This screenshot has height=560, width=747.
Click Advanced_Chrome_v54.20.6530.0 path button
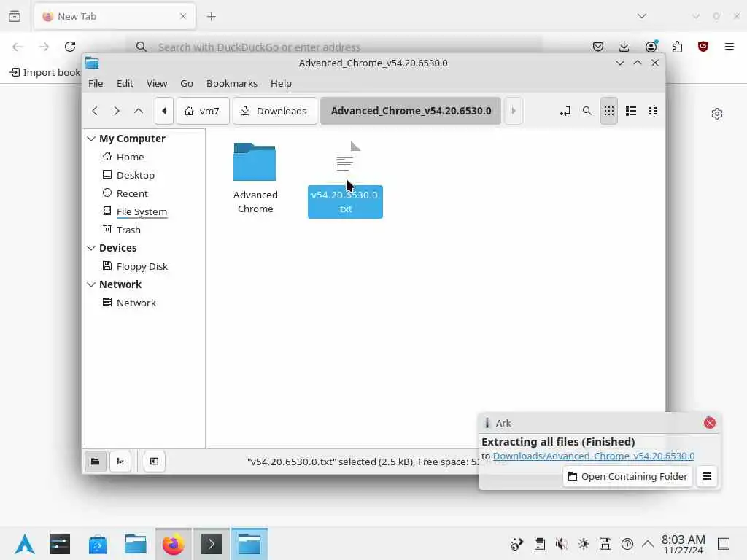click(x=411, y=111)
